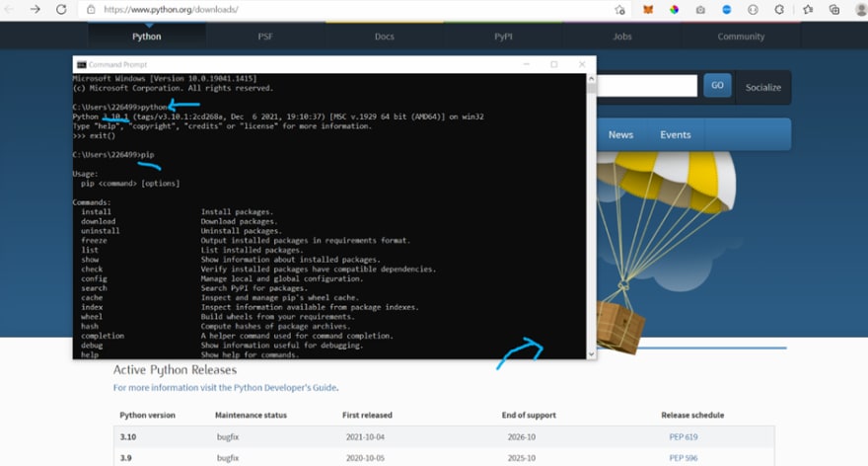The height and width of the screenshot is (466, 868).
Task: Open the smiley face extension icon
Action: (x=753, y=10)
